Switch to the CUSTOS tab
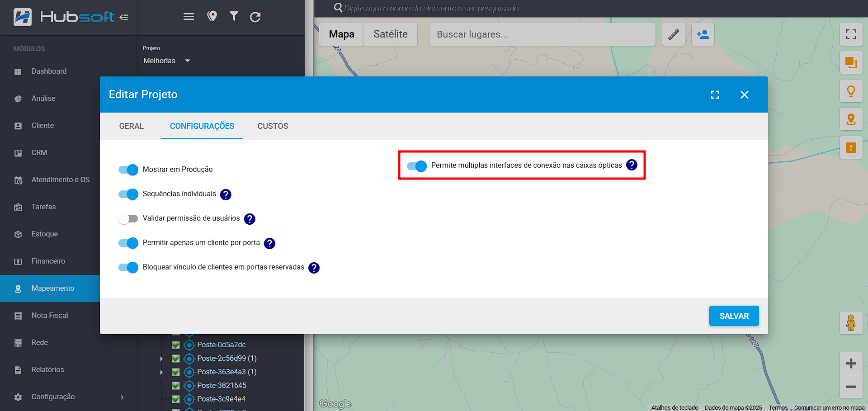Image resolution: width=868 pixels, height=411 pixels. 273,126
